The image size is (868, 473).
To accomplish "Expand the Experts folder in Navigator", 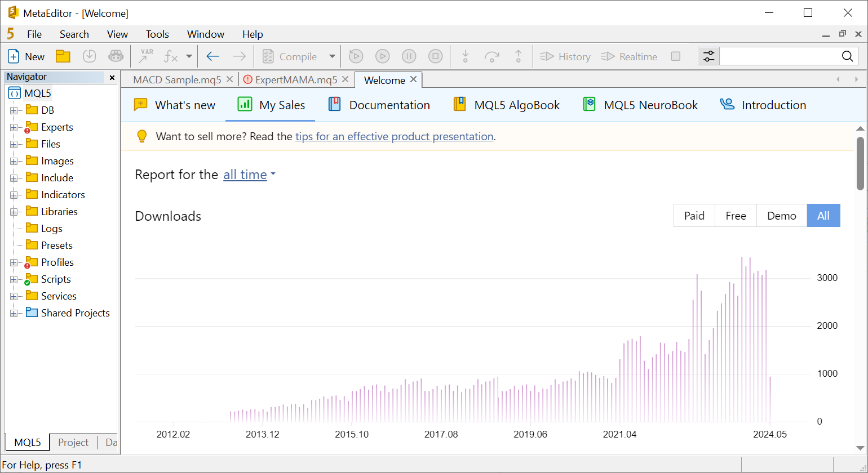I will [13, 127].
